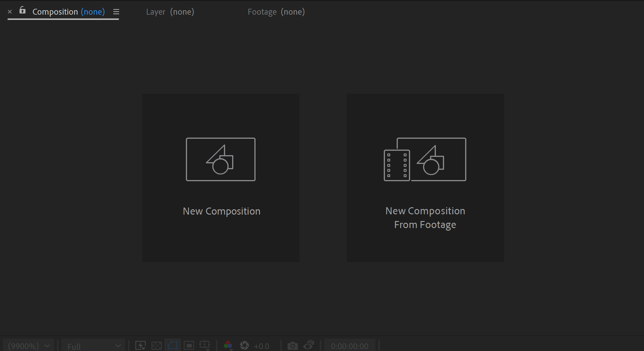The height and width of the screenshot is (351, 644).
Task: Show Channel and Color Management settings
Action: pos(229,345)
